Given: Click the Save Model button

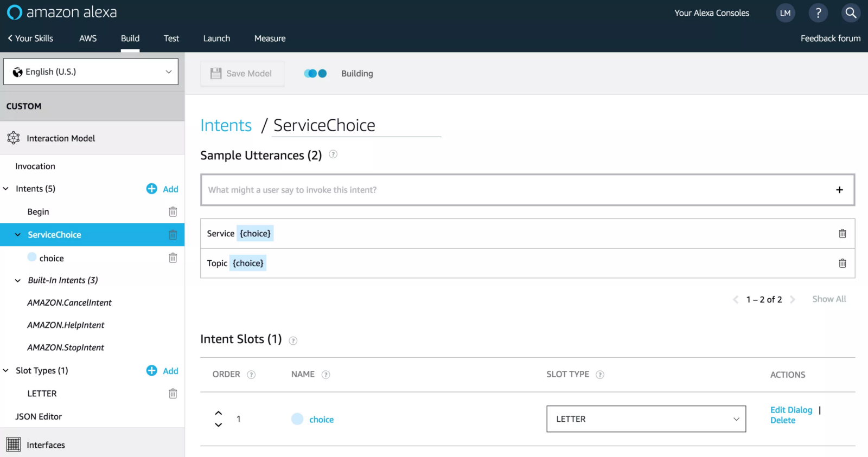Looking at the screenshot, I should click(x=242, y=74).
